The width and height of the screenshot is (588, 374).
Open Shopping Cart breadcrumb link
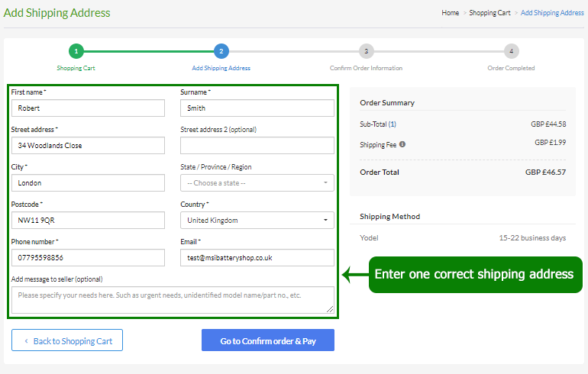pyautogui.click(x=489, y=13)
